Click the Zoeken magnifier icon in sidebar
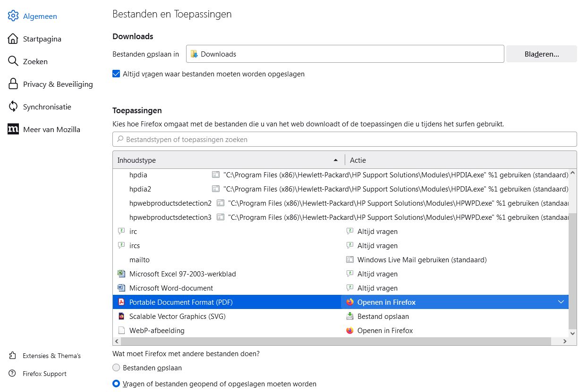 (13, 61)
